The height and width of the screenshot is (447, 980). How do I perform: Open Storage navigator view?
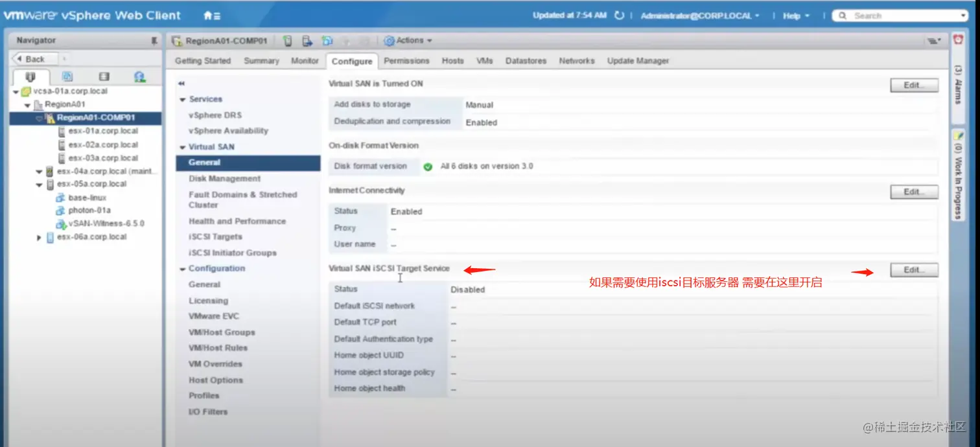104,76
